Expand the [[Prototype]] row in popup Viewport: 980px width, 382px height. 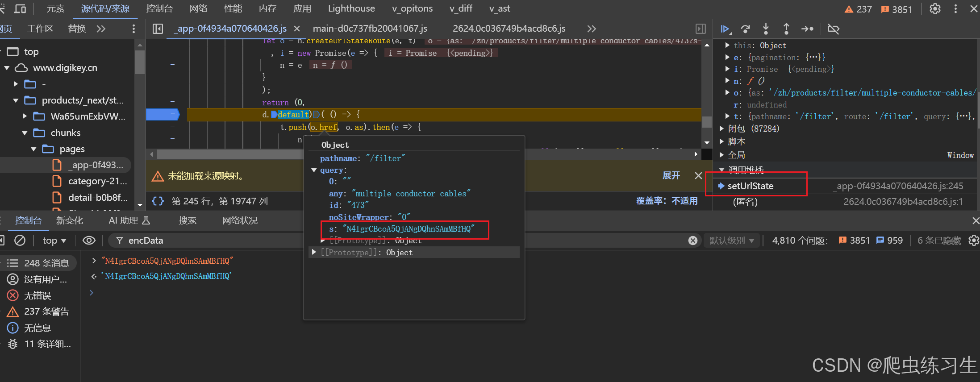click(314, 252)
